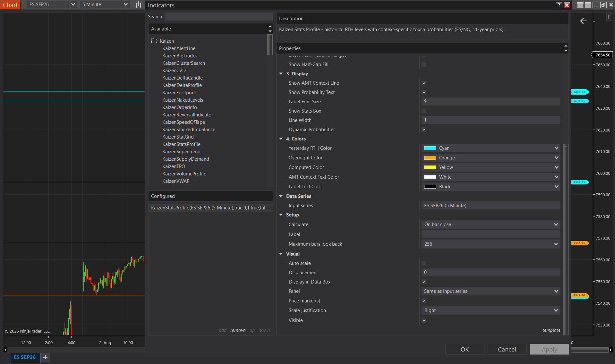
Task: Turn off Dynamic Probabilities
Action: [424, 130]
